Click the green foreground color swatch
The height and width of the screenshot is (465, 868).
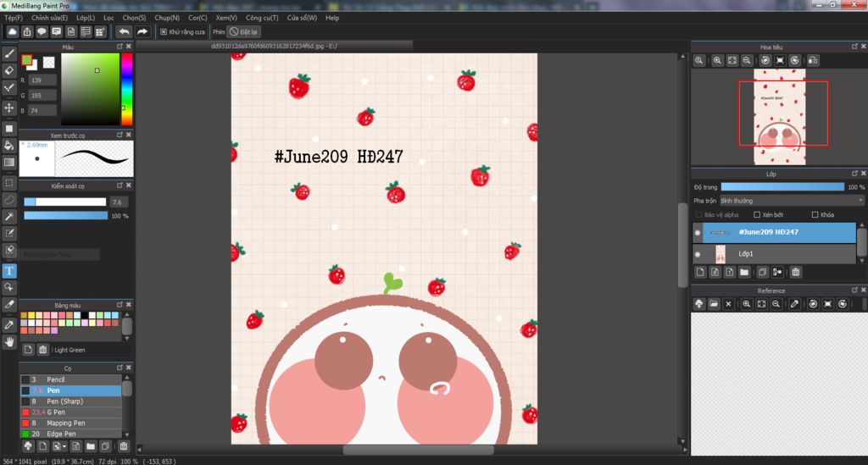point(26,60)
